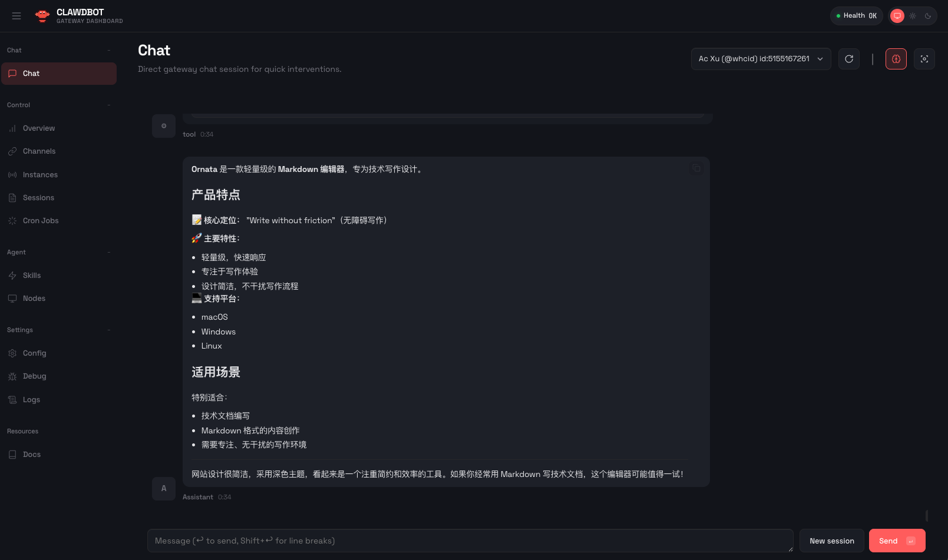Open Cron Jobs from the sidebar

tap(41, 221)
